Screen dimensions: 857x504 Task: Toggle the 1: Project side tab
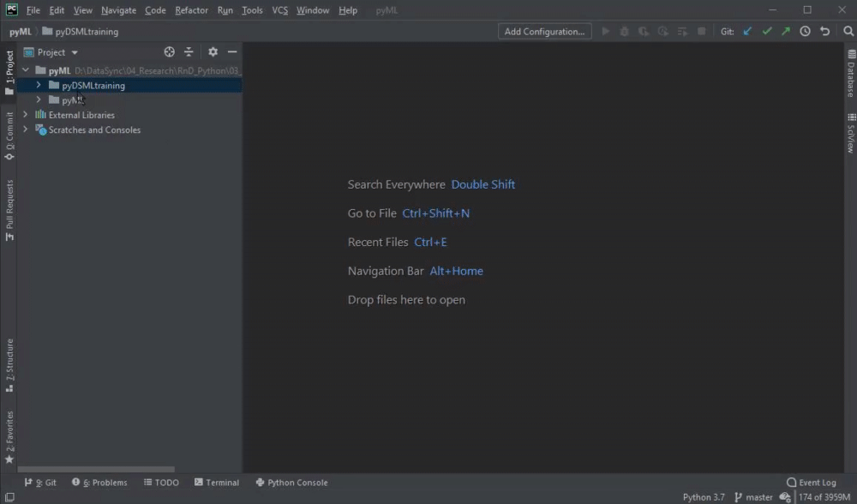(x=9, y=73)
